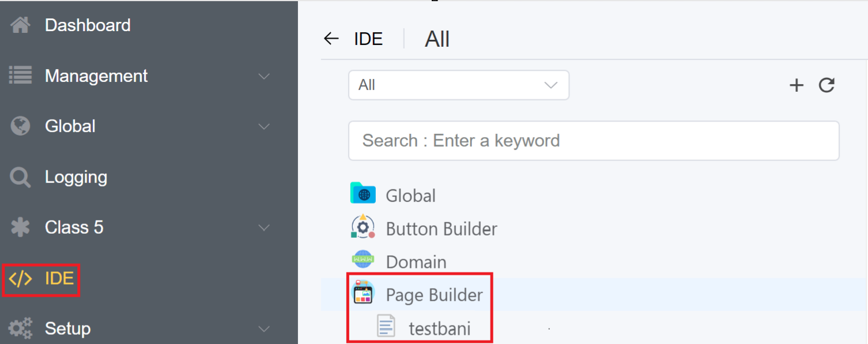Click the Dashboard home icon

(x=21, y=25)
